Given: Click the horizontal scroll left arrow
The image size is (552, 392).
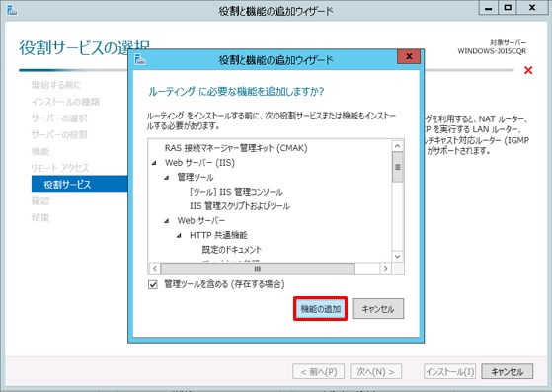Looking at the screenshot, I should coord(155,269).
